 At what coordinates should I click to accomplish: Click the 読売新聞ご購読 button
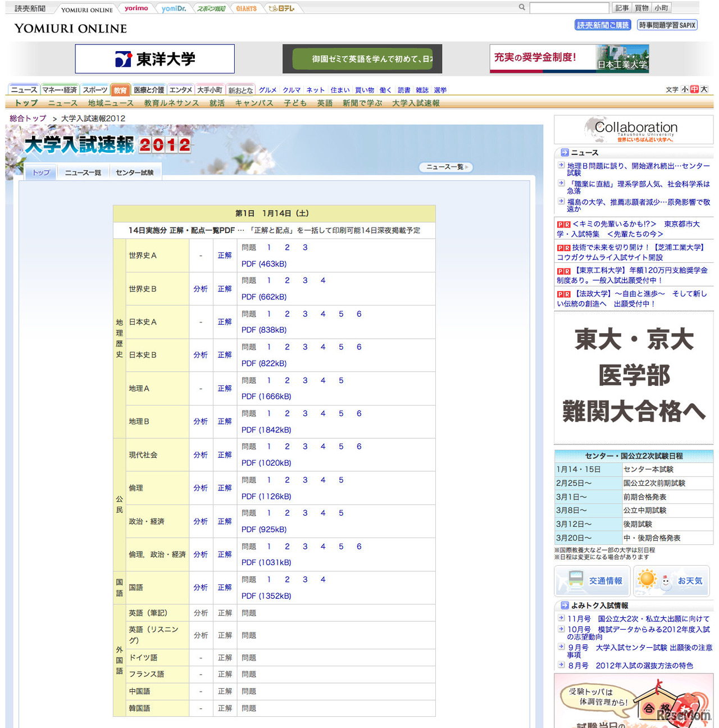(601, 25)
